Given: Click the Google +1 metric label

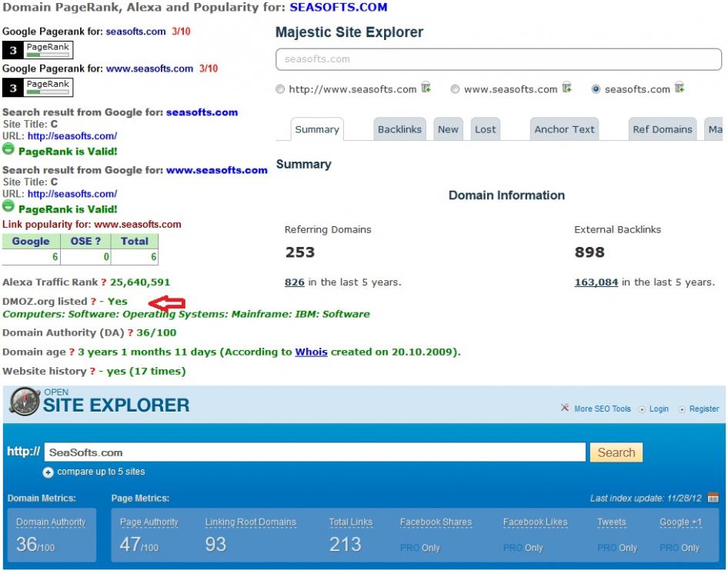Looking at the screenshot, I should (x=680, y=522).
